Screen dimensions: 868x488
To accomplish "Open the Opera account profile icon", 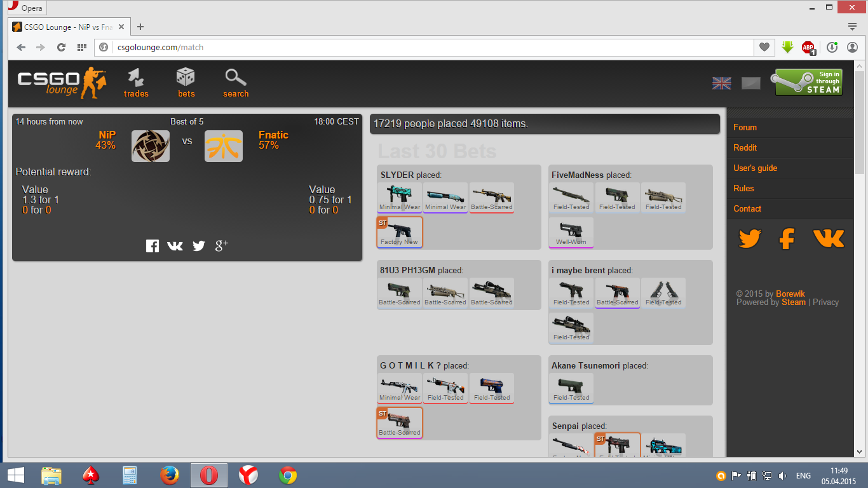I will tap(852, 47).
